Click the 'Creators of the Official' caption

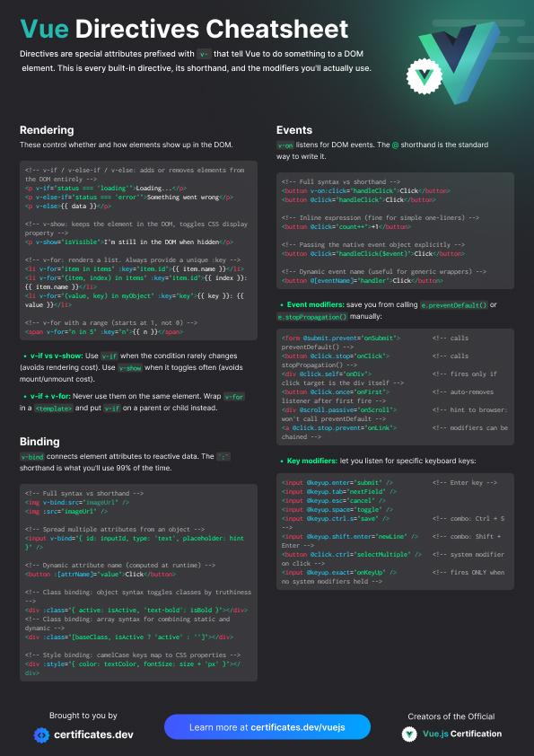coord(451,716)
